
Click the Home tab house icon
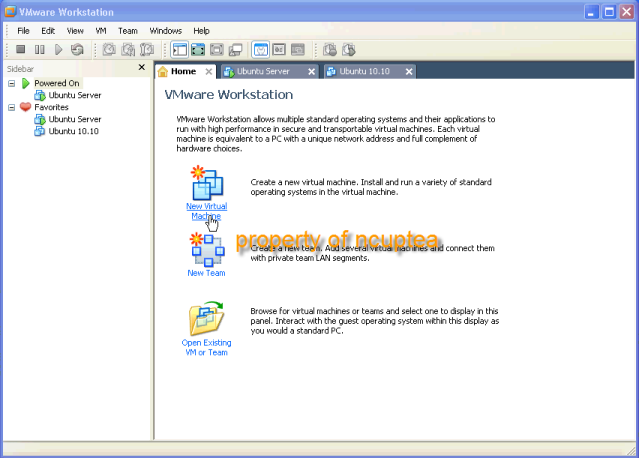click(163, 72)
